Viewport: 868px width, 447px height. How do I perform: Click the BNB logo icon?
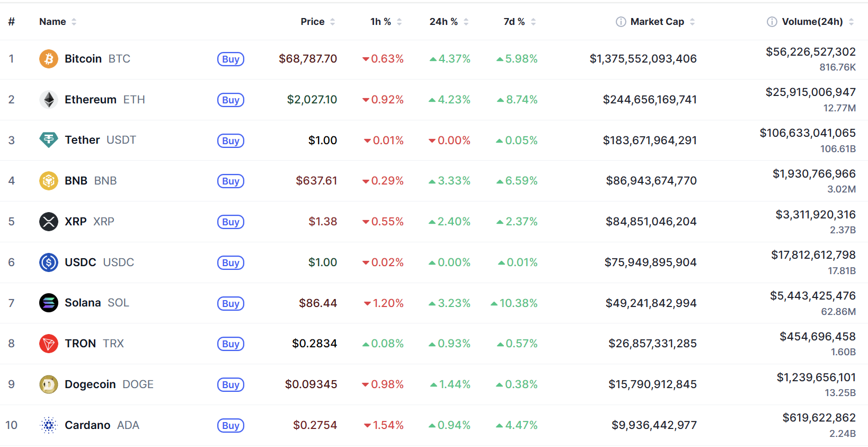(x=49, y=181)
